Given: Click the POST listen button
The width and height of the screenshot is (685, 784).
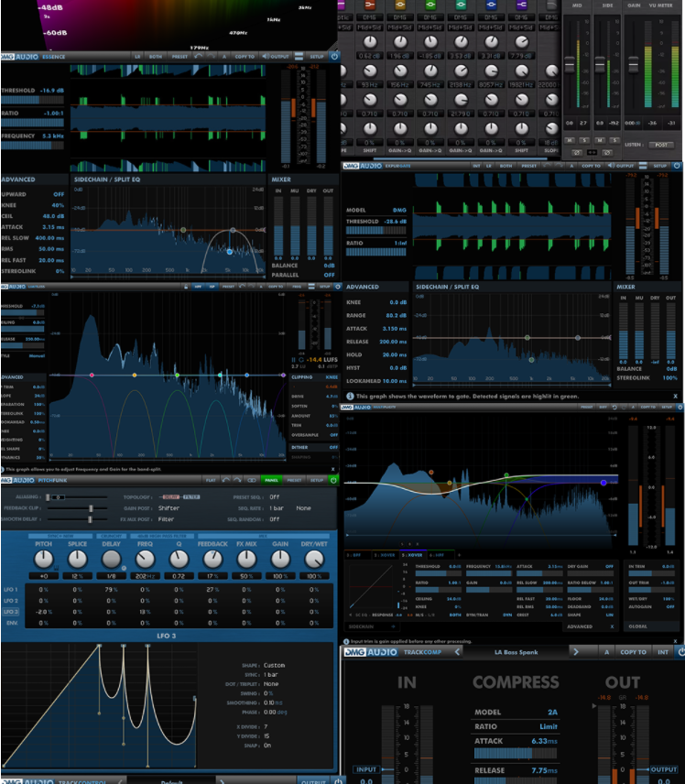Looking at the screenshot, I should 661,145.
